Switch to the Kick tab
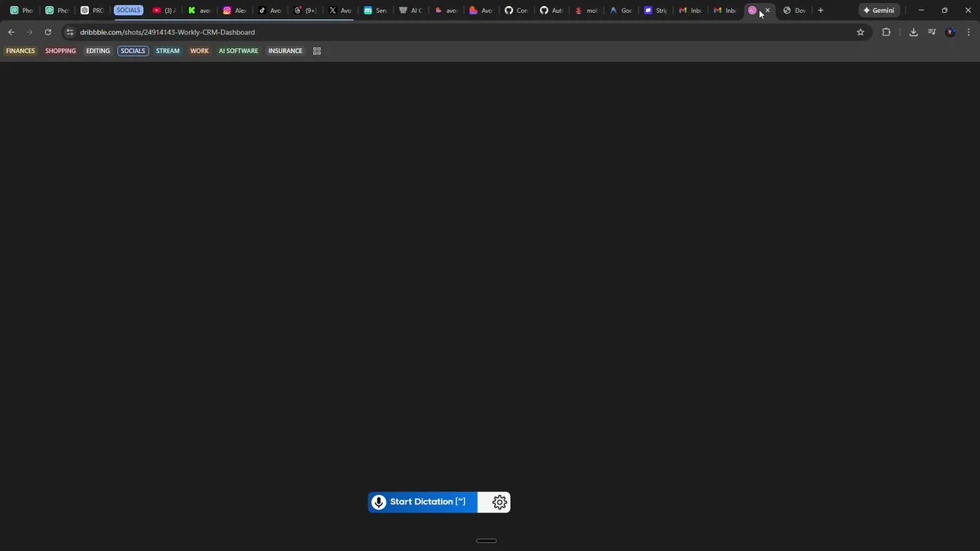The height and width of the screenshot is (551, 980). coord(198,10)
